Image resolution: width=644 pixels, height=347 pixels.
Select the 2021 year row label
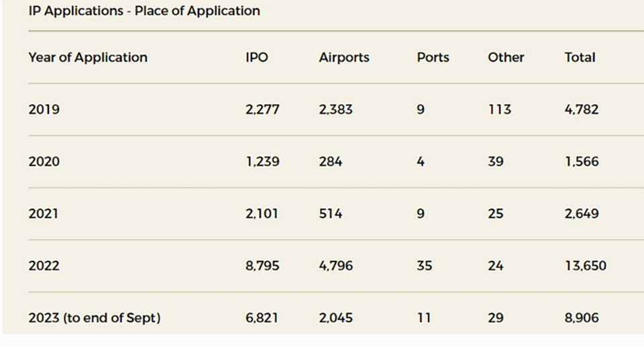click(x=43, y=214)
